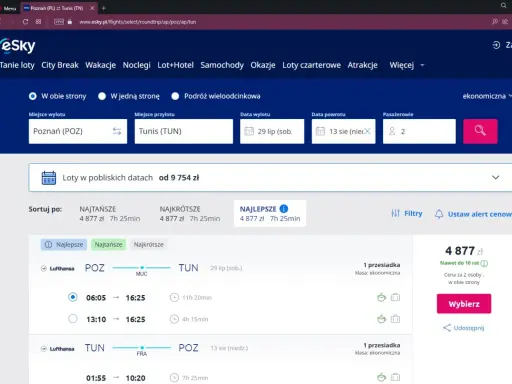Image resolution: width=512 pixels, height=384 pixels.
Task: Click the Najkrótsze tag badge
Action: 149,245
